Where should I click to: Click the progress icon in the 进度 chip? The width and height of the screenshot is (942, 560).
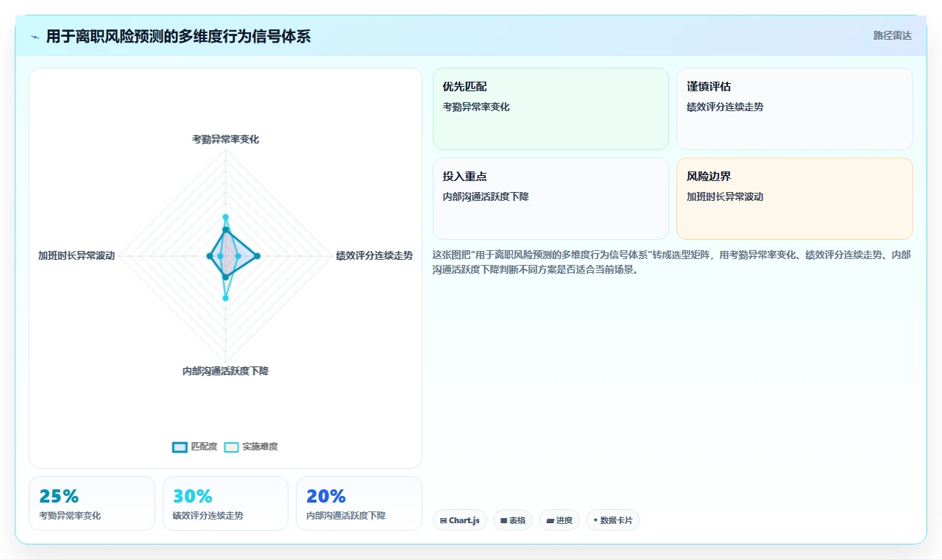550,520
